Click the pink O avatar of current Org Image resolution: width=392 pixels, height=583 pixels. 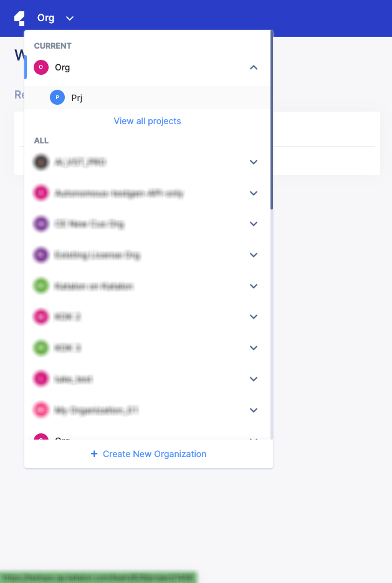(41, 67)
